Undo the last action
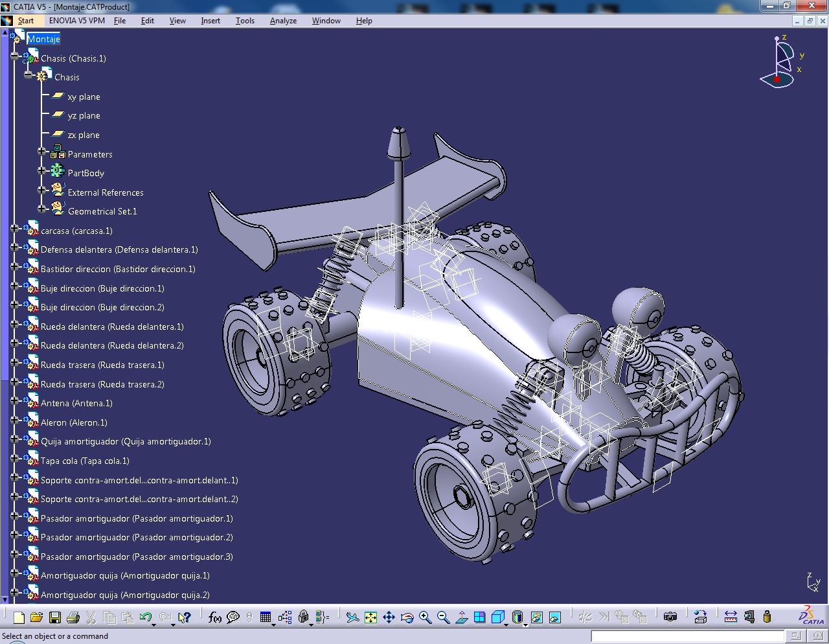829x644 pixels. (145, 617)
